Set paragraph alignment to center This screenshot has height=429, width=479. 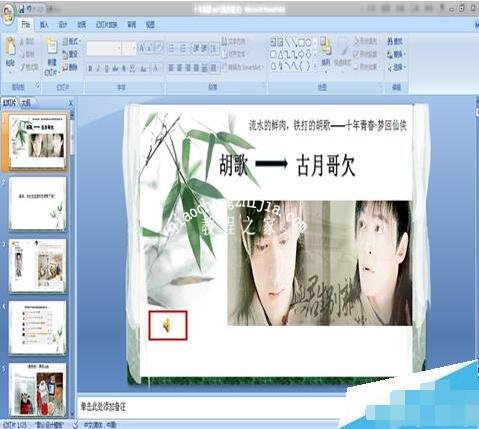pos(180,68)
